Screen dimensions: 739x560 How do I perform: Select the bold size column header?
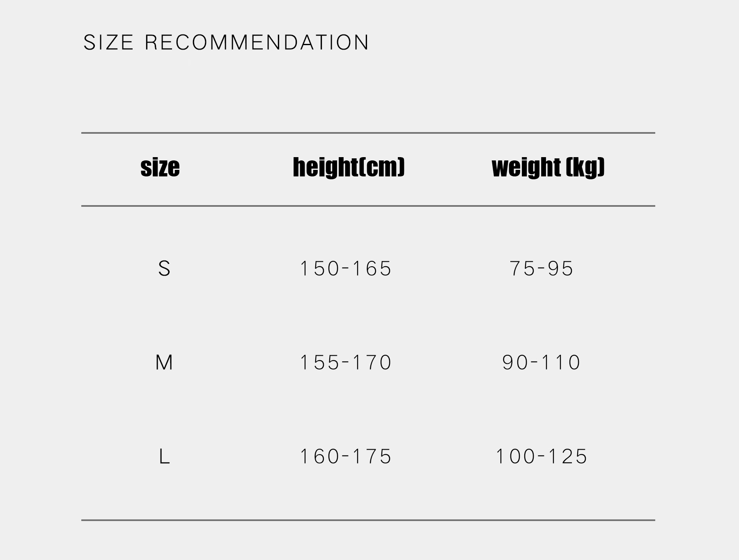tap(160, 167)
